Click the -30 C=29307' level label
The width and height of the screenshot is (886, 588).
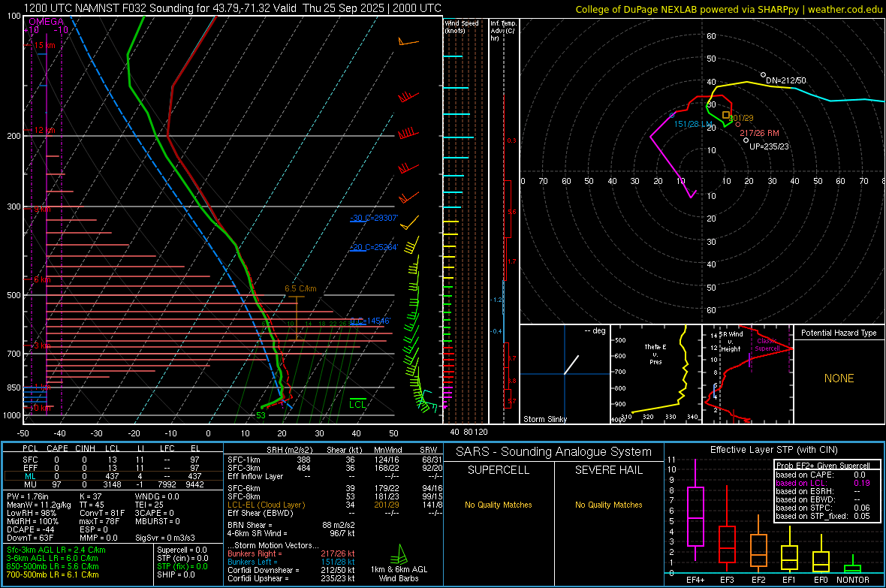click(x=374, y=218)
